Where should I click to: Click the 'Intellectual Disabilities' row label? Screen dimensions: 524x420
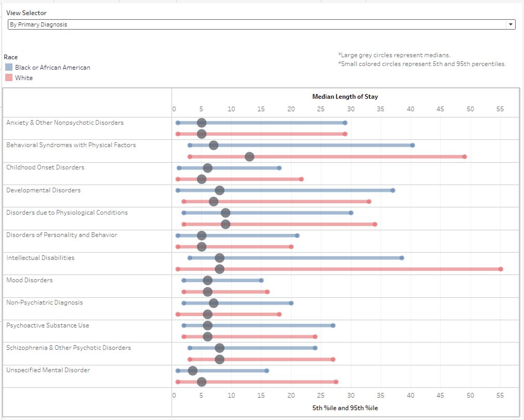coord(41,258)
